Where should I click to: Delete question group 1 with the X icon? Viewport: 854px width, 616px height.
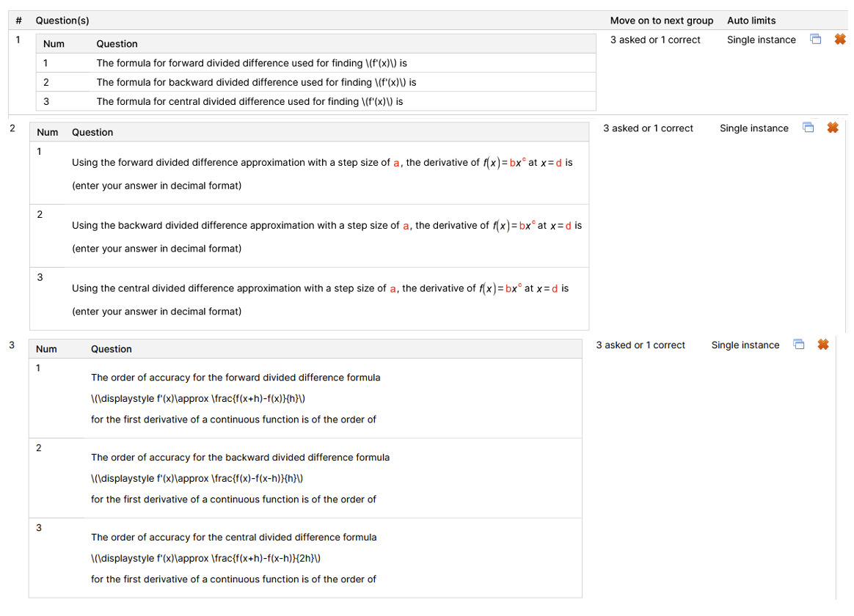(840, 40)
